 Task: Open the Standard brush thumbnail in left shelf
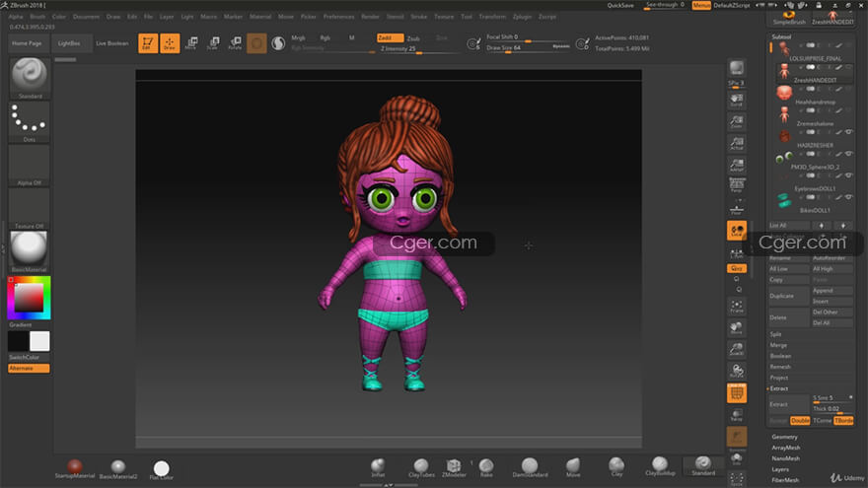[30, 78]
